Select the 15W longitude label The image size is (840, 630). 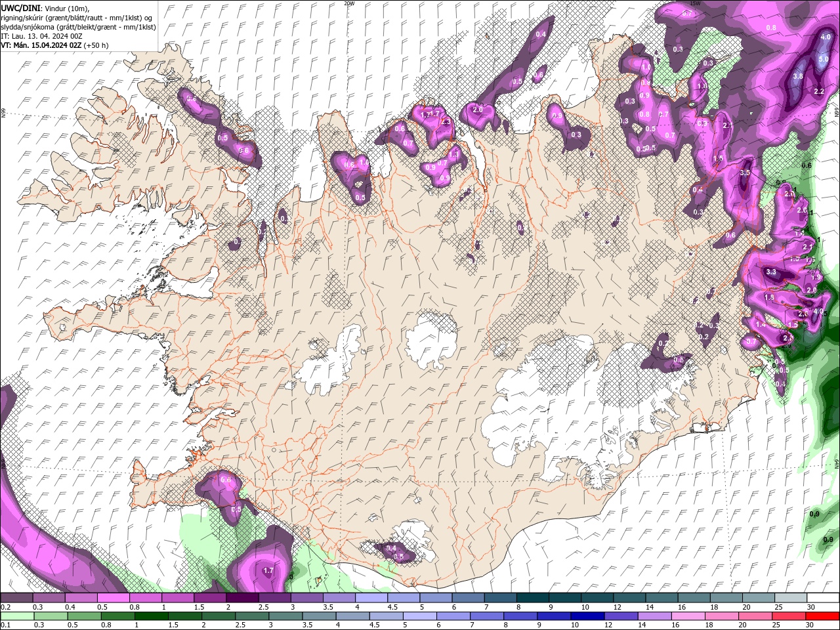coord(695,3)
